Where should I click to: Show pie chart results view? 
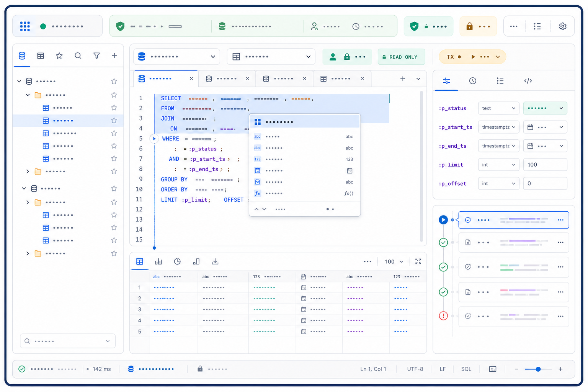(x=177, y=261)
